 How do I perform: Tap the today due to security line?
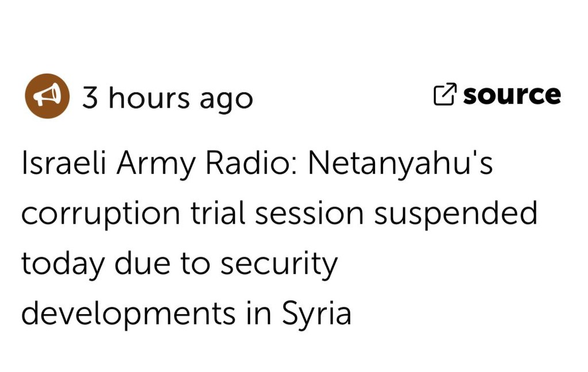point(180,264)
